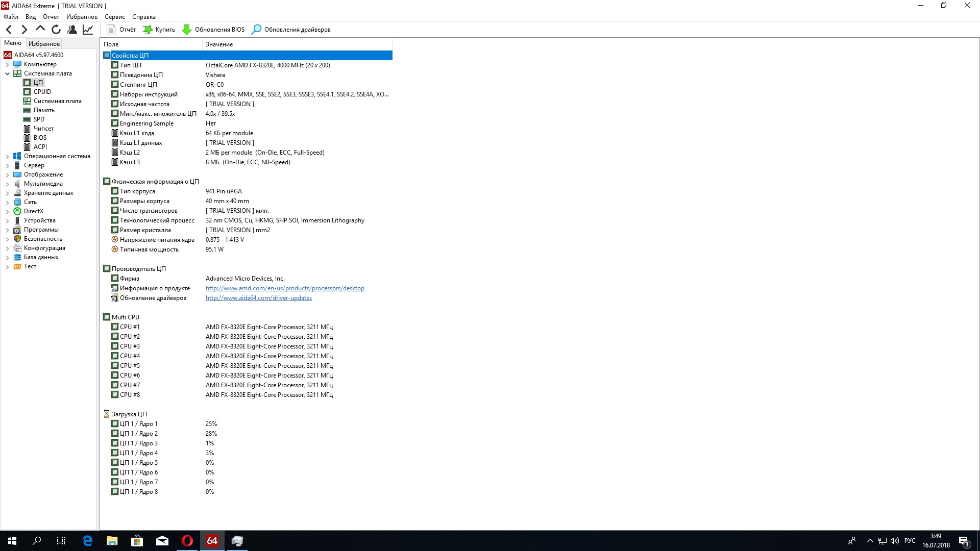Open the Сервис menu
Viewport: 980px width, 551px height.
coord(115,17)
